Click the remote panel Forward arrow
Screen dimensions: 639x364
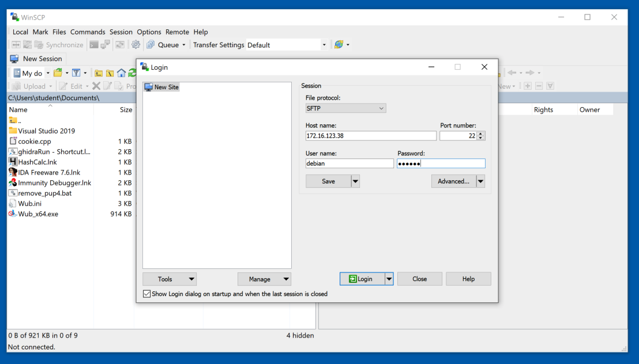pyautogui.click(x=530, y=73)
